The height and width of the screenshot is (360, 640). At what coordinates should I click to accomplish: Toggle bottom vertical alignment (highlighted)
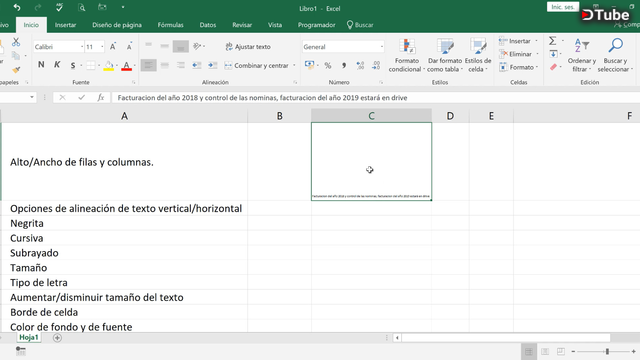[x=180, y=47]
